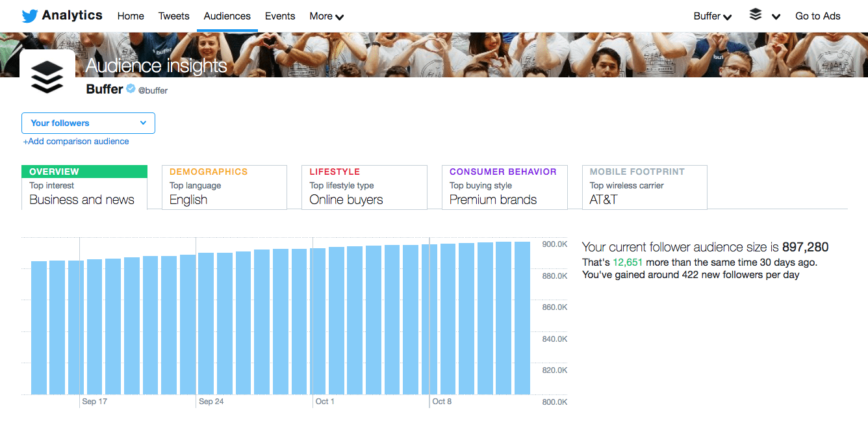Select the Overview tab
Viewport: 868px width, 423px height.
pyautogui.click(x=84, y=187)
